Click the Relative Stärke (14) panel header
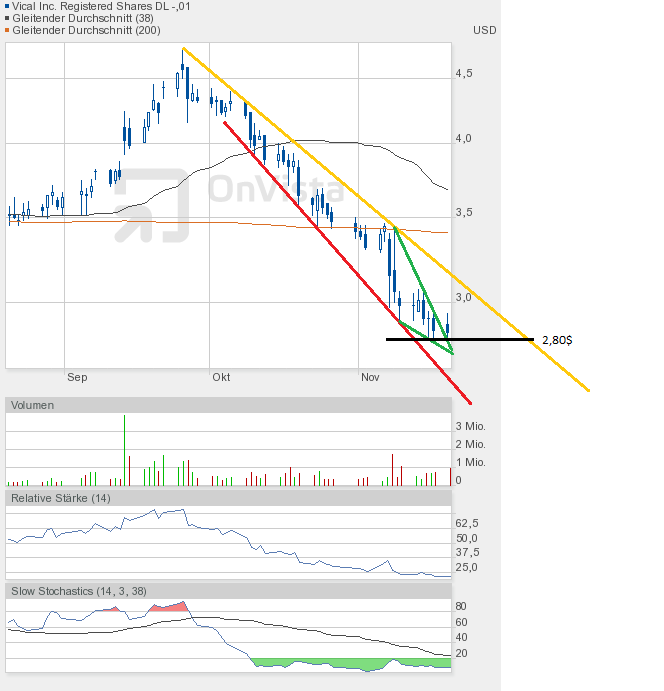664x691 pixels. [228, 498]
